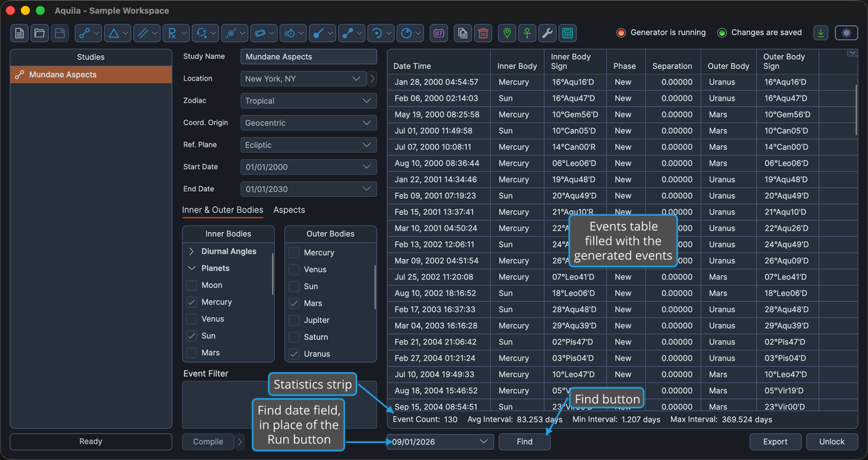868x460 pixels.
Task: Click the Event Filter text area
Action: coord(280,405)
